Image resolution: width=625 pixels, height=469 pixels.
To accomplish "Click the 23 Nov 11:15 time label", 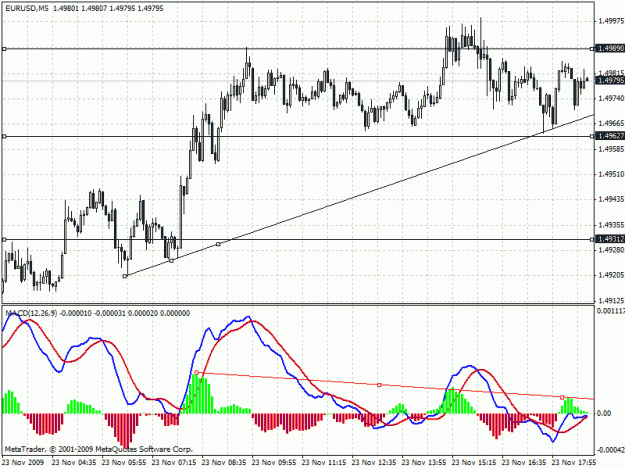I will pyautogui.click(x=324, y=463).
